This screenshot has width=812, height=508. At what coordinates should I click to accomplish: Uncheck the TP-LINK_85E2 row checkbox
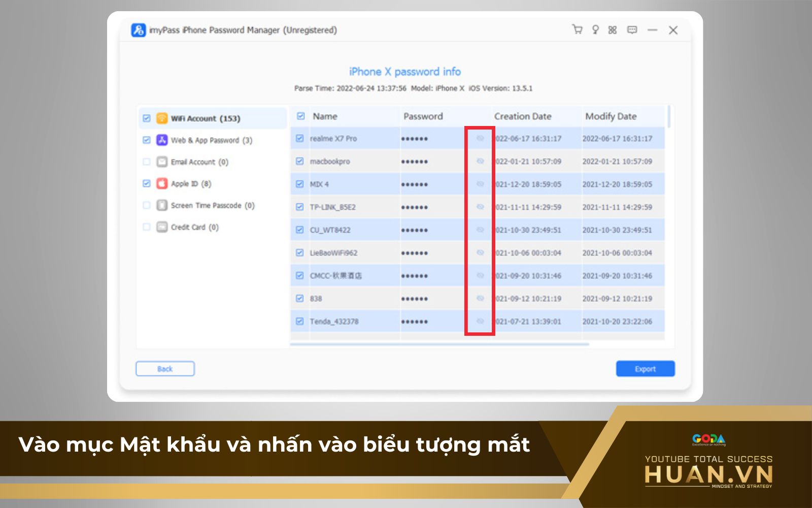(x=299, y=207)
